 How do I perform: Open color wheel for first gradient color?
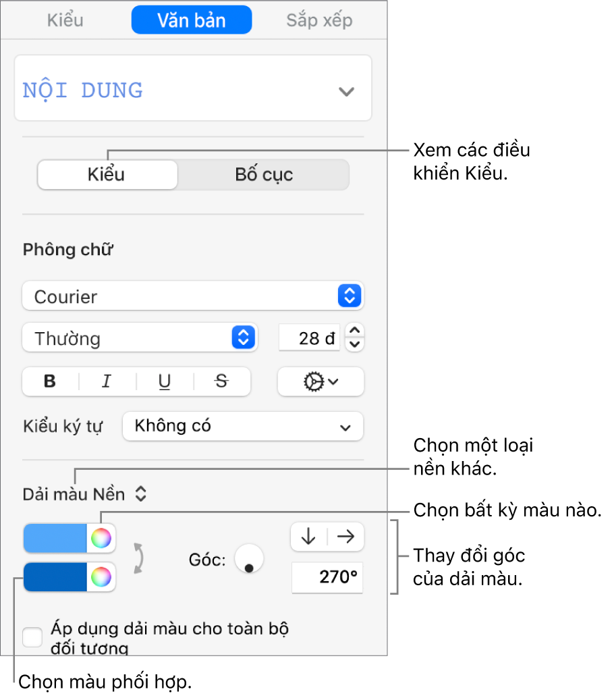(101, 538)
